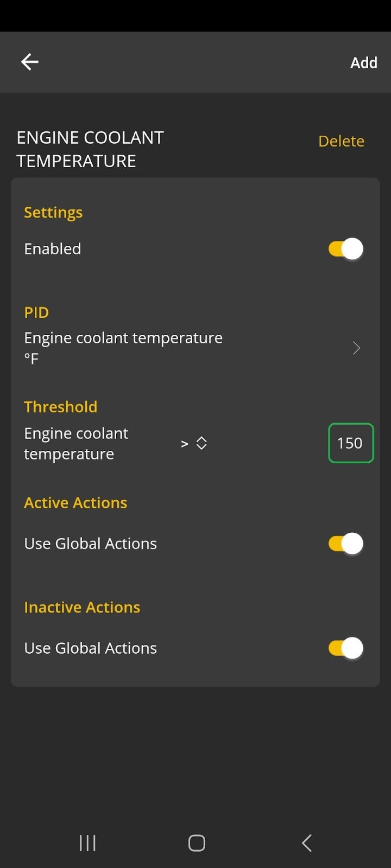Tap the Android recent apps button
Viewport: 391px width, 868px height.
point(87,843)
